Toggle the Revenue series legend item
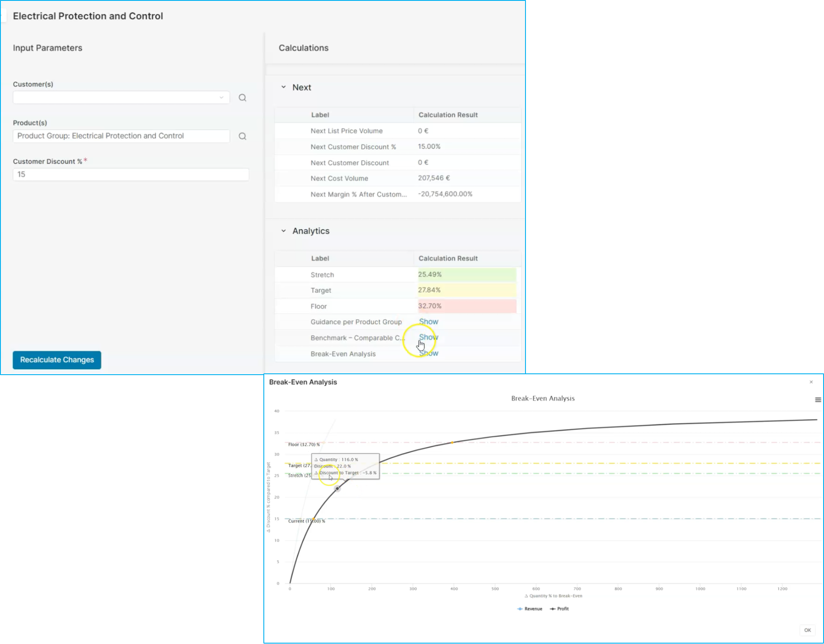824x644 pixels. click(530, 608)
